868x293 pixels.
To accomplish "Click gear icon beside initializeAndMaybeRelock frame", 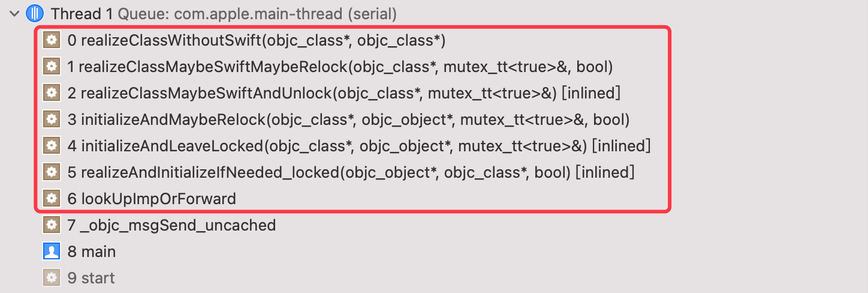I will point(52,119).
